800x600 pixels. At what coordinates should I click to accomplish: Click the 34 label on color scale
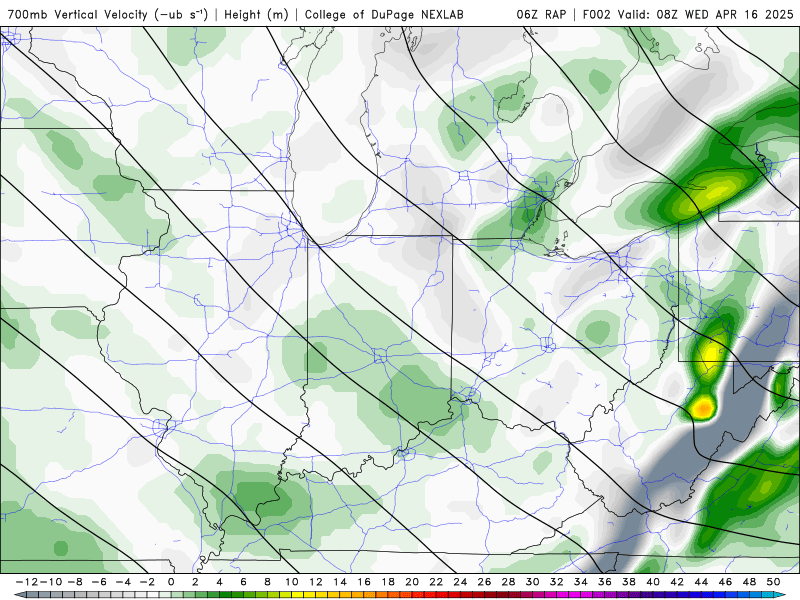(x=581, y=582)
